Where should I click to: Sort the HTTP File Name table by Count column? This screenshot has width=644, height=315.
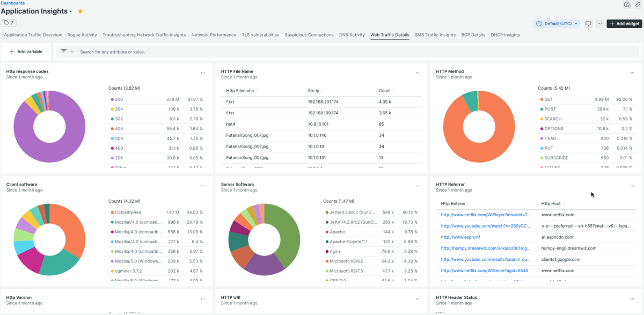point(385,91)
